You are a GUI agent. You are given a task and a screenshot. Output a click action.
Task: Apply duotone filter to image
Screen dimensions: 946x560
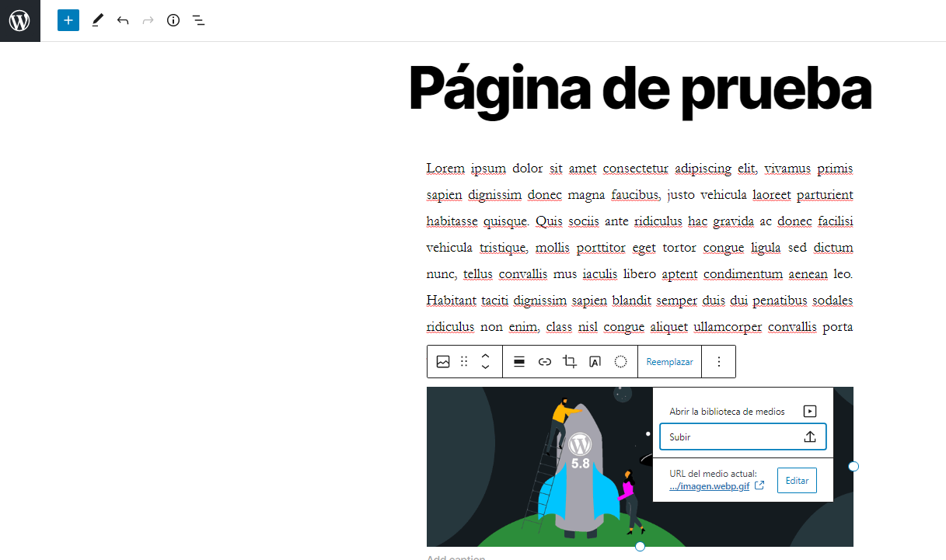620,361
